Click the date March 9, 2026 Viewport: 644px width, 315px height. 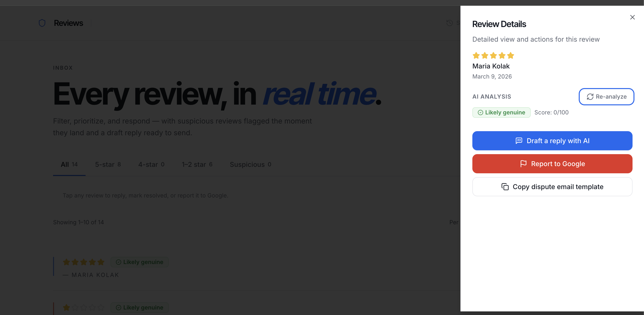pos(492,77)
